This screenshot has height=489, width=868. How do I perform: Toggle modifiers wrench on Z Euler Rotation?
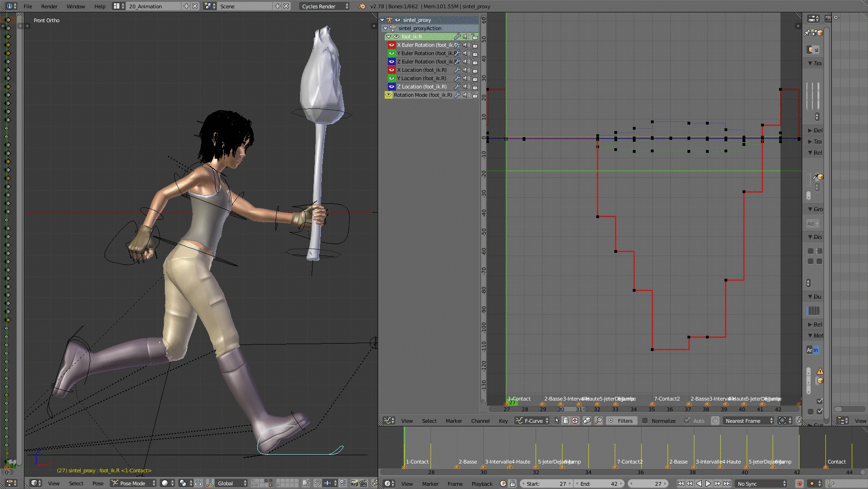[457, 62]
